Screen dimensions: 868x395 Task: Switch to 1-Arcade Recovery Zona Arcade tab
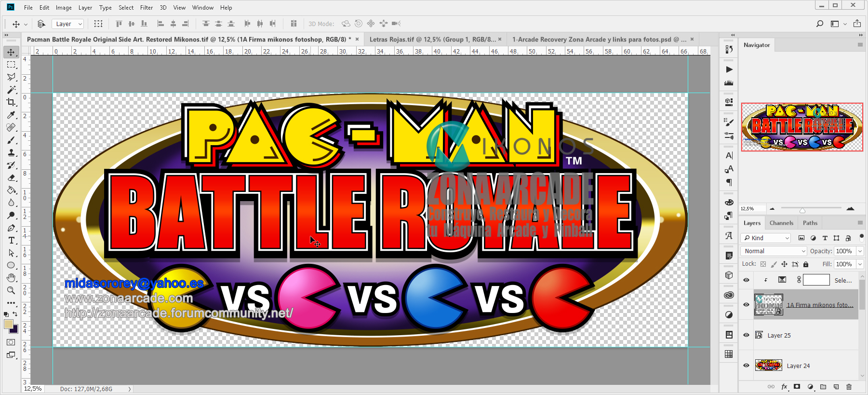(x=599, y=40)
